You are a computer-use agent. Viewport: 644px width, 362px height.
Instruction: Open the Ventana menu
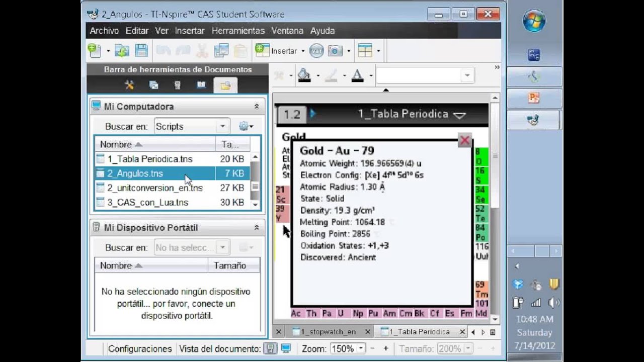click(287, 31)
